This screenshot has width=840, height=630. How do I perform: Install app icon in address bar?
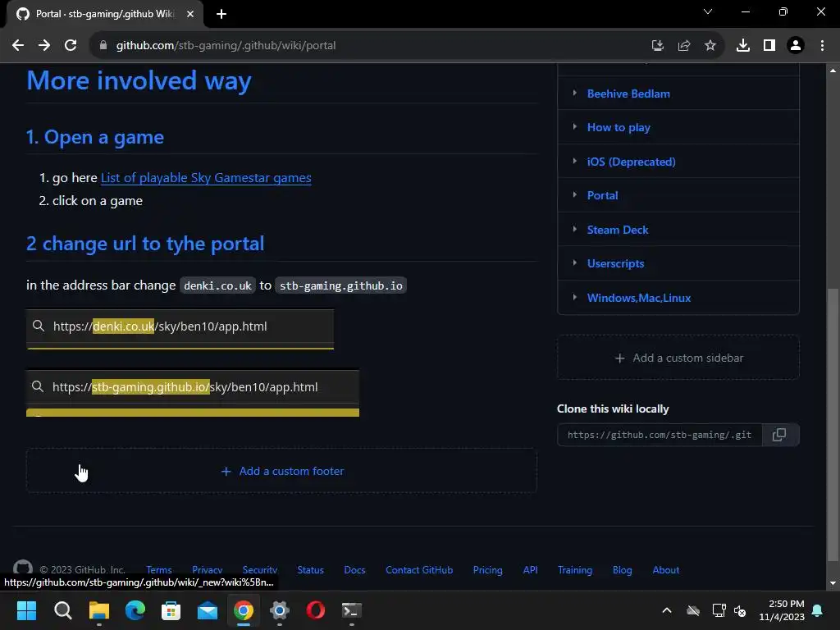(658, 46)
